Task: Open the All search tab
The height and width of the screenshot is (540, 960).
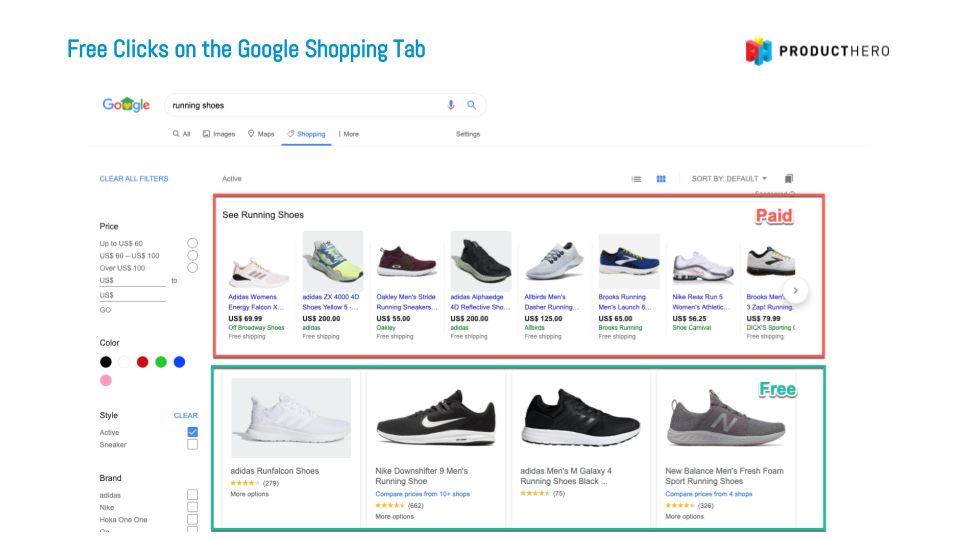Action: (182, 134)
